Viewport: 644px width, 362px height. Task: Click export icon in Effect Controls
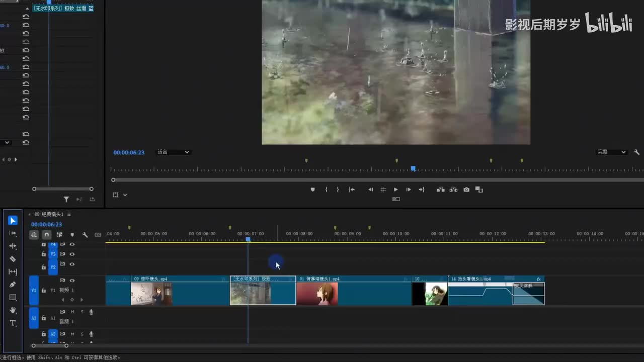point(92,200)
